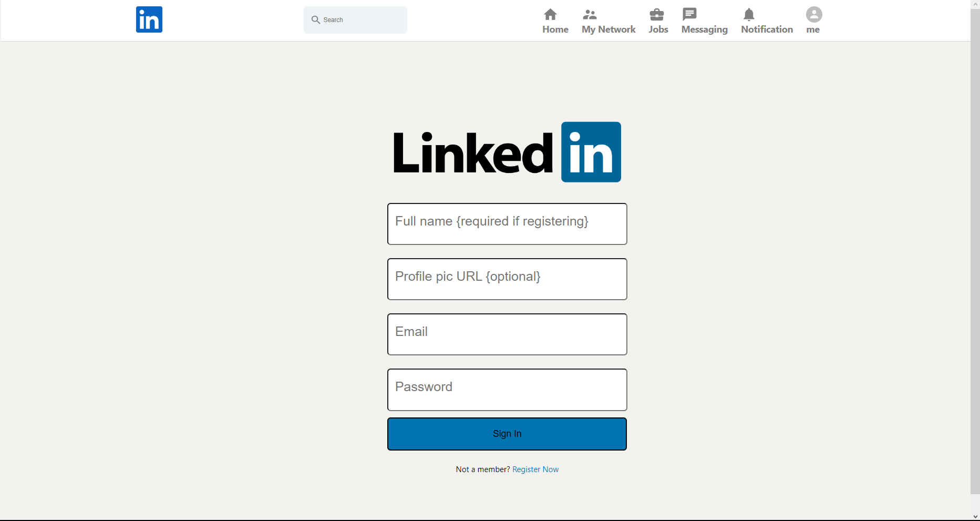Click the Password input field
The width and height of the screenshot is (980, 521).
point(507,390)
